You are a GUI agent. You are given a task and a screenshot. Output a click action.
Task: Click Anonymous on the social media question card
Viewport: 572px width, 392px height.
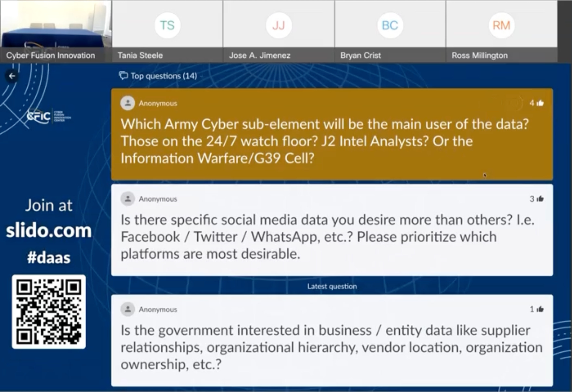(x=158, y=199)
